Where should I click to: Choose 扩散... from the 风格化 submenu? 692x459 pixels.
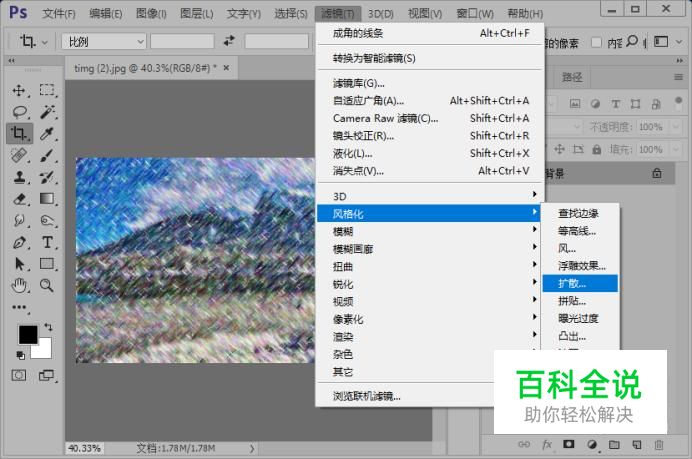(x=580, y=283)
